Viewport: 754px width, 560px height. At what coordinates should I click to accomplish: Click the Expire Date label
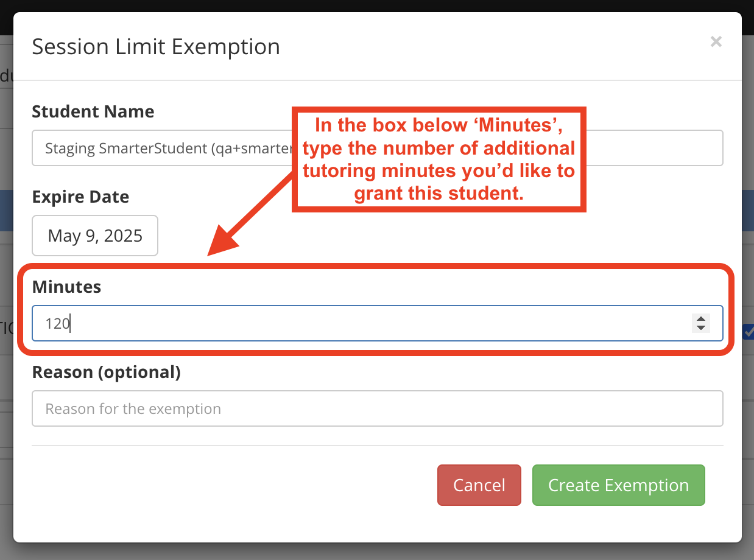pyautogui.click(x=80, y=197)
